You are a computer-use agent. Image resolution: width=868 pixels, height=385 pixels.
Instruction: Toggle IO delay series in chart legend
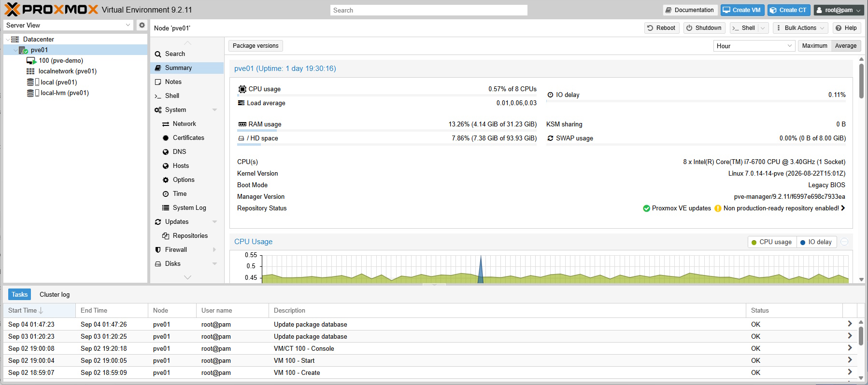tap(816, 242)
